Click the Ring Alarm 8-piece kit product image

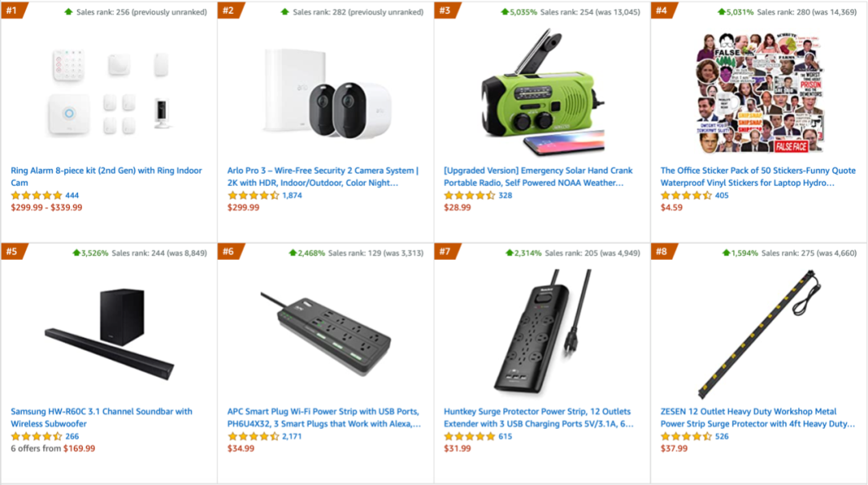point(108,92)
